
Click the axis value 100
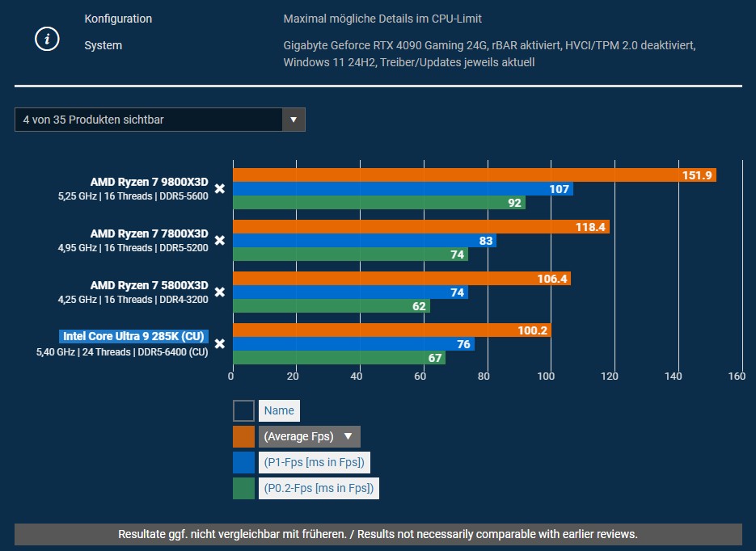pyautogui.click(x=546, y=376)
